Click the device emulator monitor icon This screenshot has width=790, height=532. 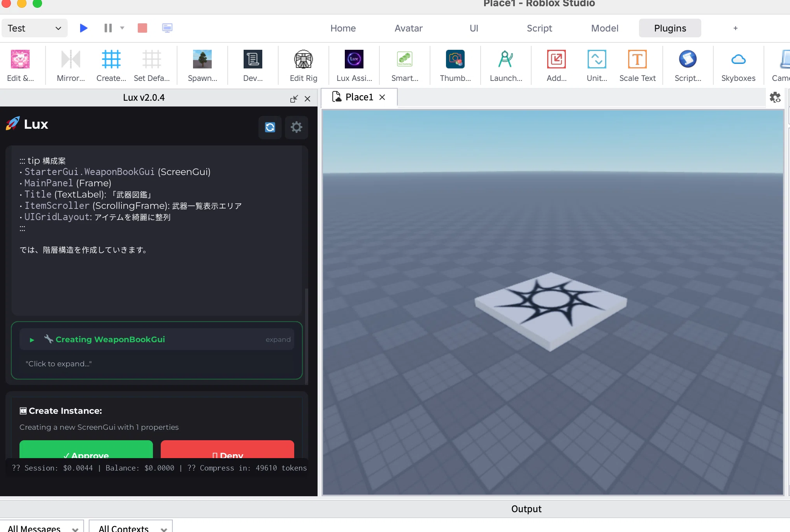point(167,28)
